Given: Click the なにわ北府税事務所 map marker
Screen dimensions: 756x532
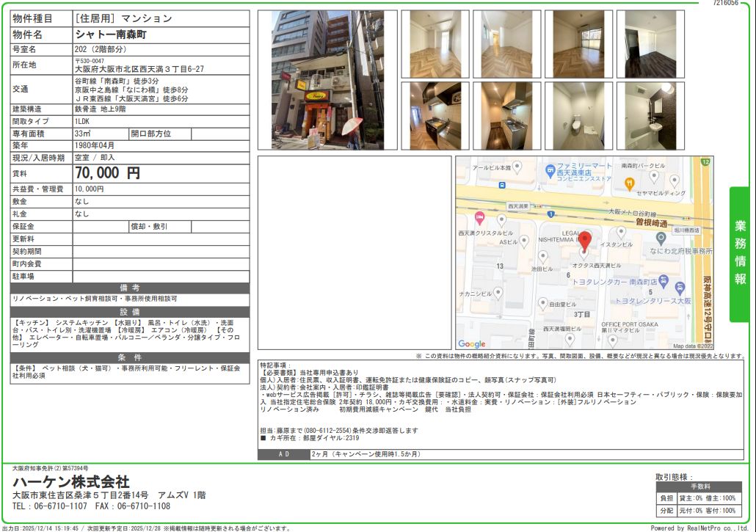Looking at the screenshot, I should pyautogui.click(x=661, y=238).
